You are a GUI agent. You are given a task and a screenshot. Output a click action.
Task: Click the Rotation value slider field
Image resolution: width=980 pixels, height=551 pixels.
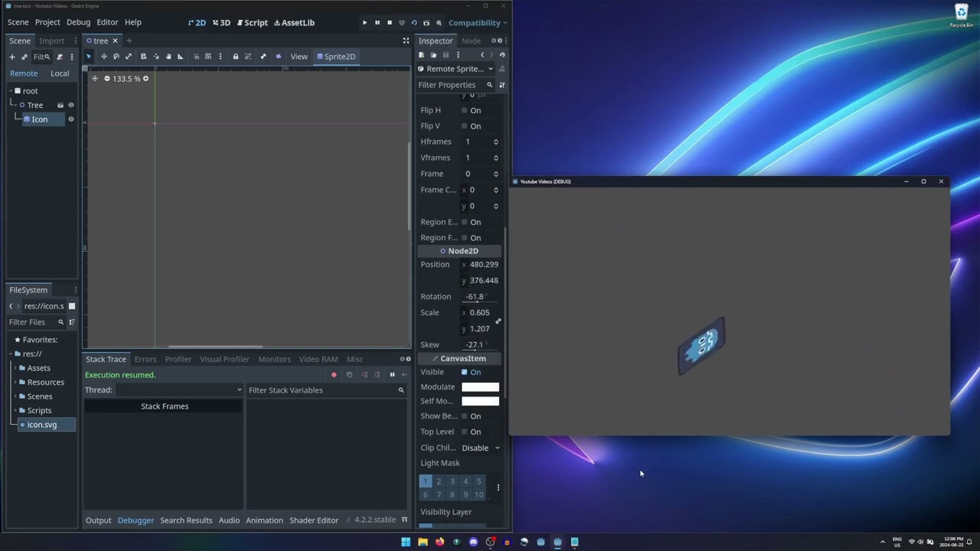(480, 297)
